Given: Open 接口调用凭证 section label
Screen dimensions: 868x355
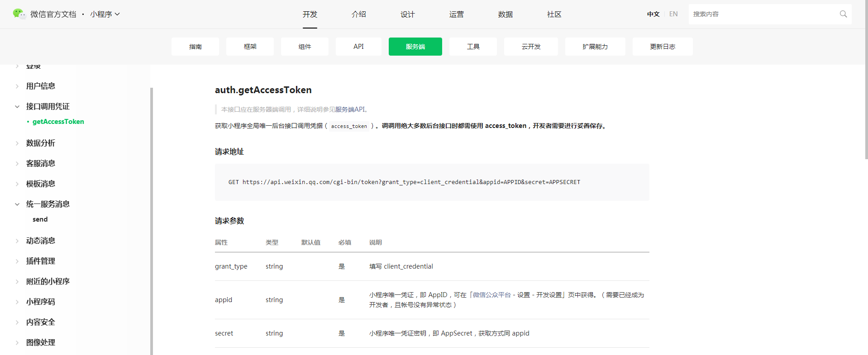Looking at the screenshot, I should (x=48, y=106).
